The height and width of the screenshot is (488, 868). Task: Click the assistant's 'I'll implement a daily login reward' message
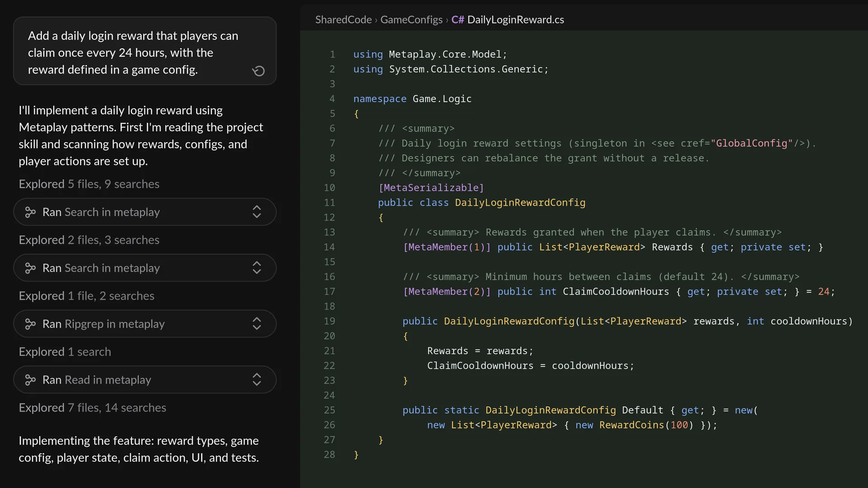point(141,136)
